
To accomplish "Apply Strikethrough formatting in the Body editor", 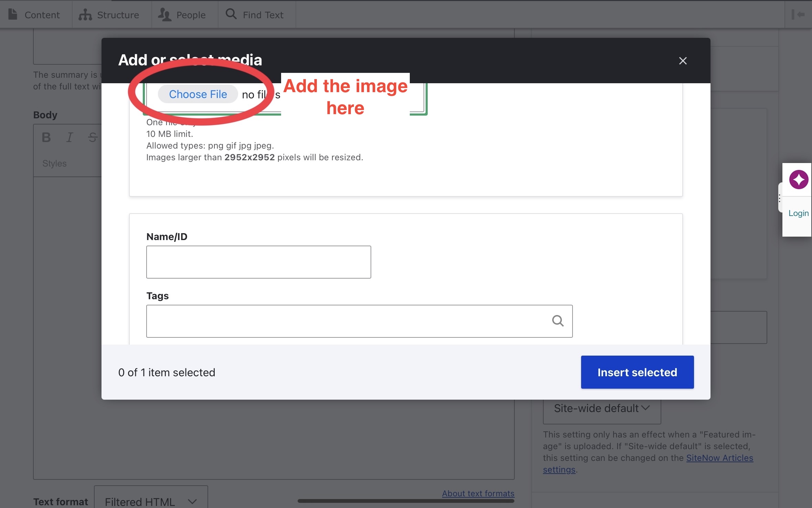I will click(92, 137).
